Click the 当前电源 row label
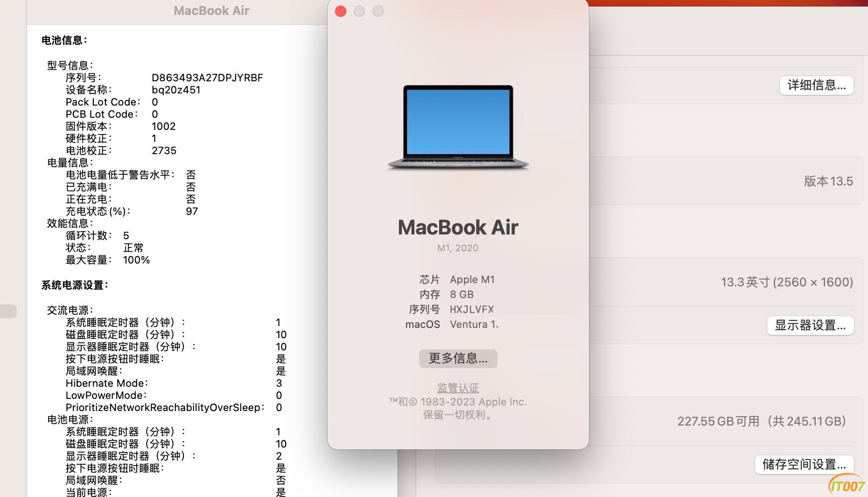This screenshot has width=868, height=497. [x=89, y=492]
